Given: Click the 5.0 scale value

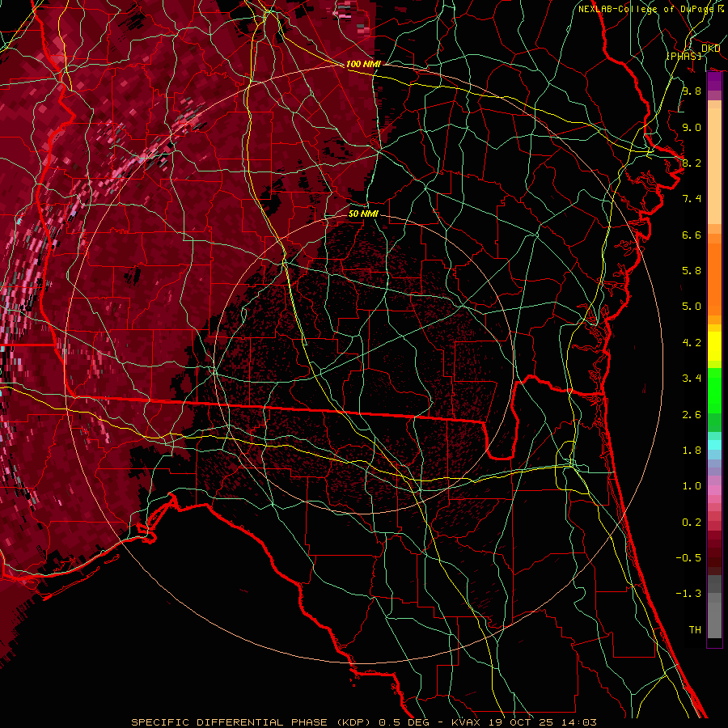Looking at the screenshot, I should (x=692, y=307).
